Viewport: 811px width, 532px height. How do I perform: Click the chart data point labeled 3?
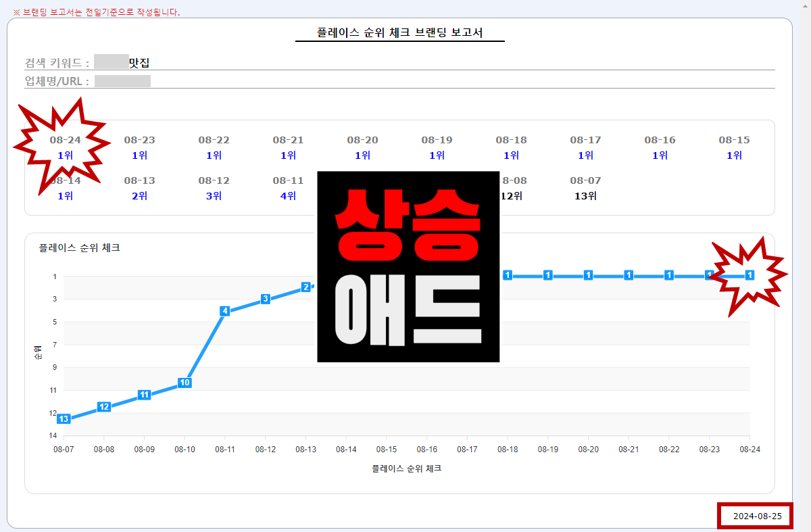pos(265,299)
